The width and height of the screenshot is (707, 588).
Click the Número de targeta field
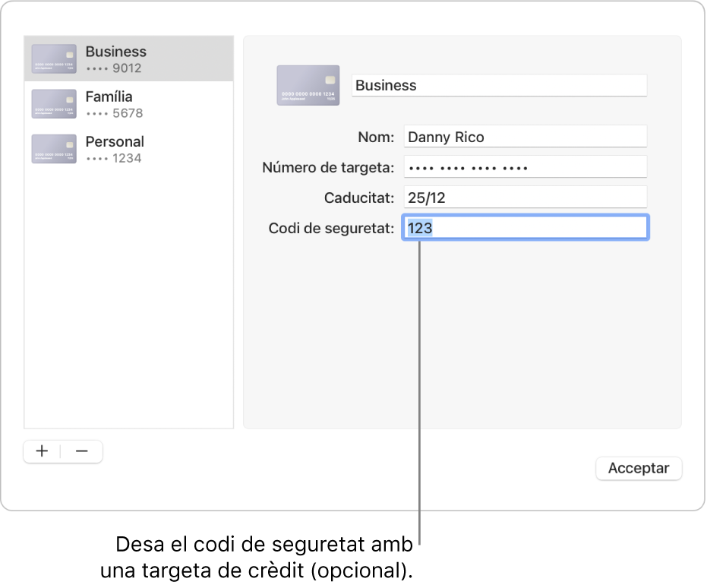point(526,167)
